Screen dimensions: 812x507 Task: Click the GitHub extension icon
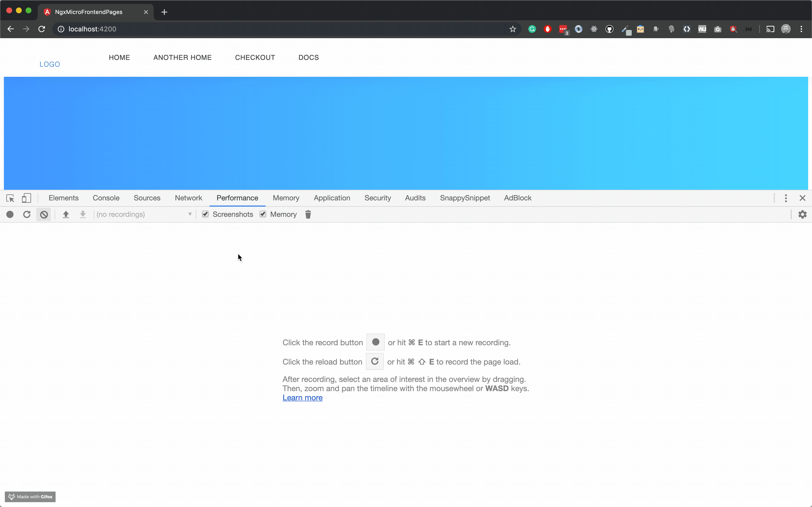click(609, 29)
